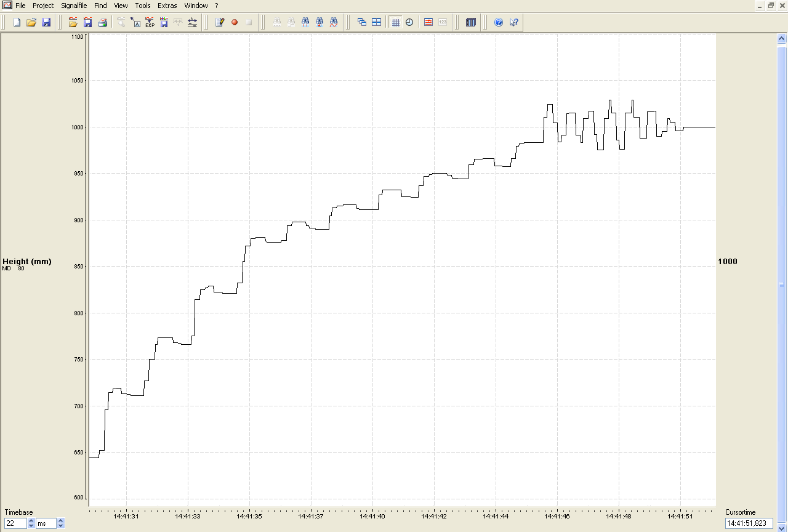Start recording with the red dot icon
The image size is (788, 532).
pos(235,22)
